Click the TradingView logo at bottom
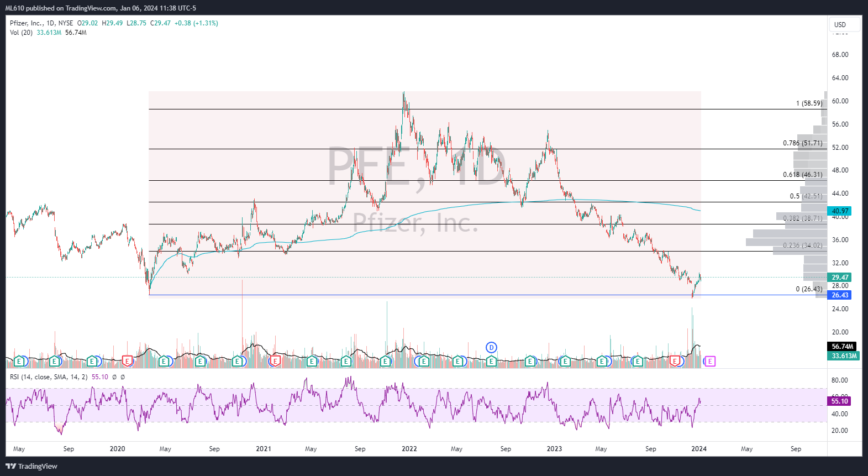 click(31, 466)
